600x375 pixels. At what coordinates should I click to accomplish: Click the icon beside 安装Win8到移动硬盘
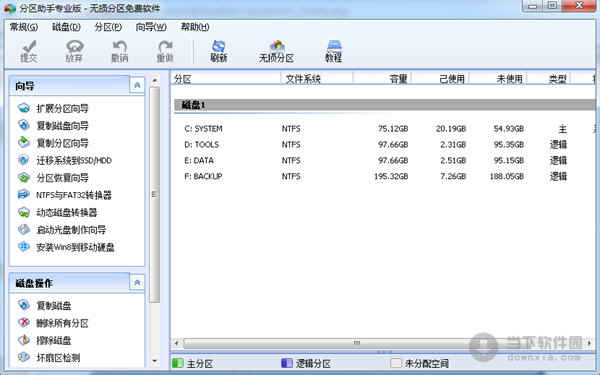coord(24,247)
